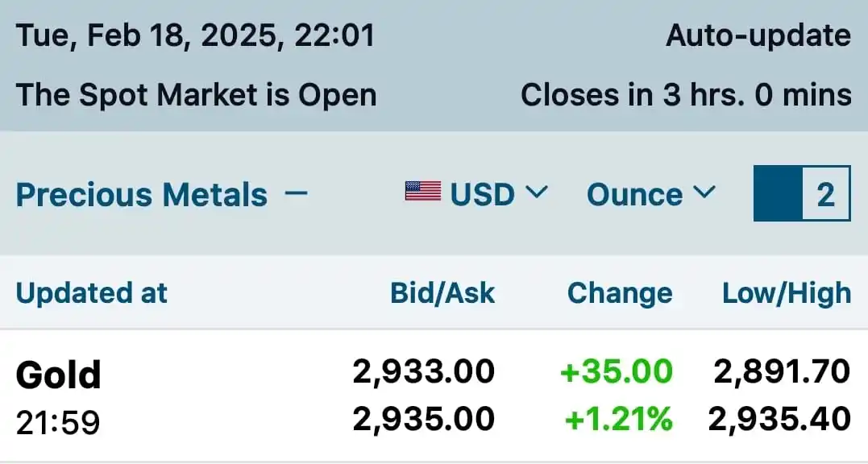Select the dark blue left view segment
The height and width of the screenshot is (464, 868).
[778, 193]
